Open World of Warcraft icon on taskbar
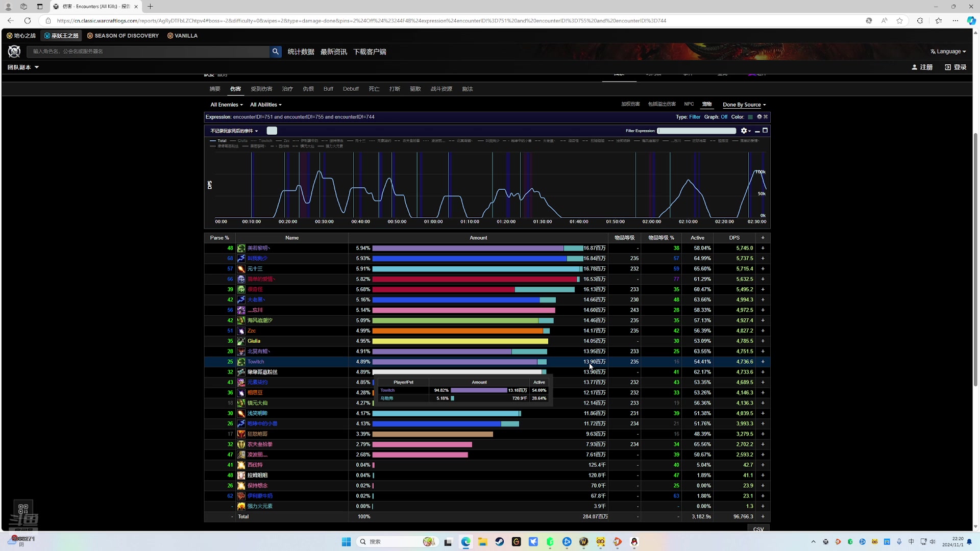Viewport: 980px width, 551px height. click(584, 542)
